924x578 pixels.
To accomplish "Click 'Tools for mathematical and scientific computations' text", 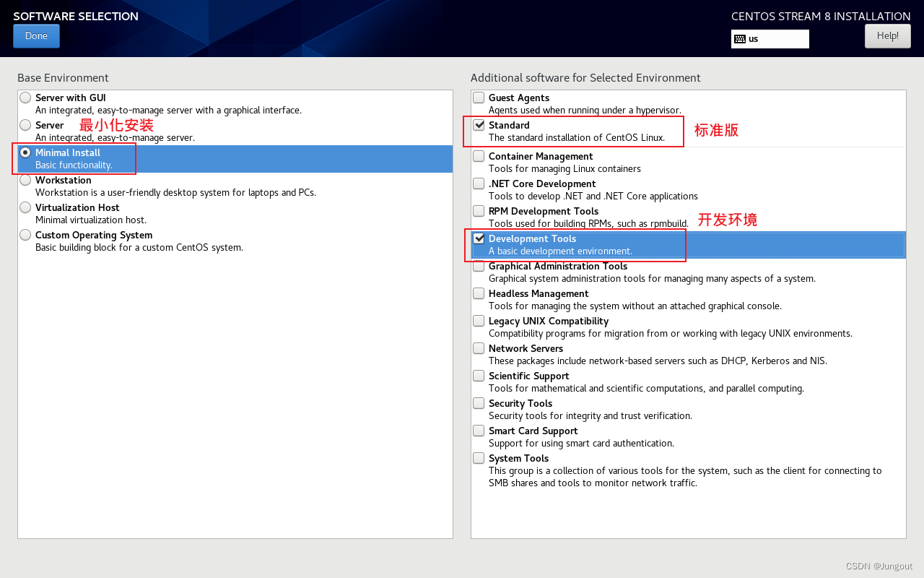I will click(x=646, y=389).
